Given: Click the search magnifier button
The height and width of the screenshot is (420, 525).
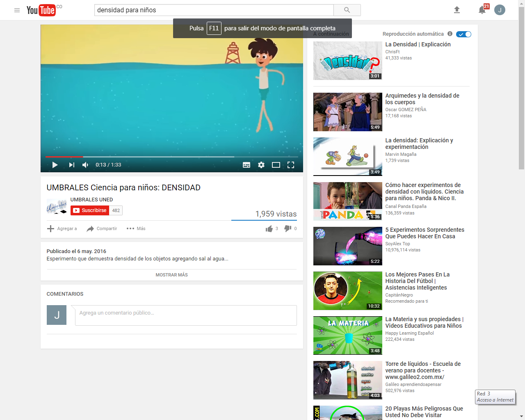Looking at the screenshot, I should click(347, 10).
